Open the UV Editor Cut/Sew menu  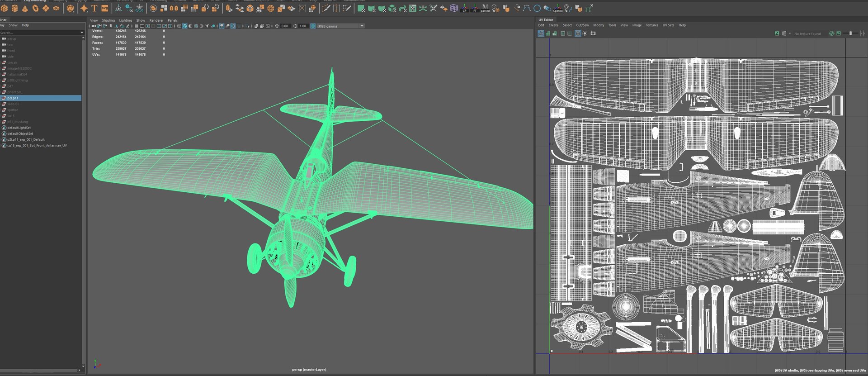(582, 25)
